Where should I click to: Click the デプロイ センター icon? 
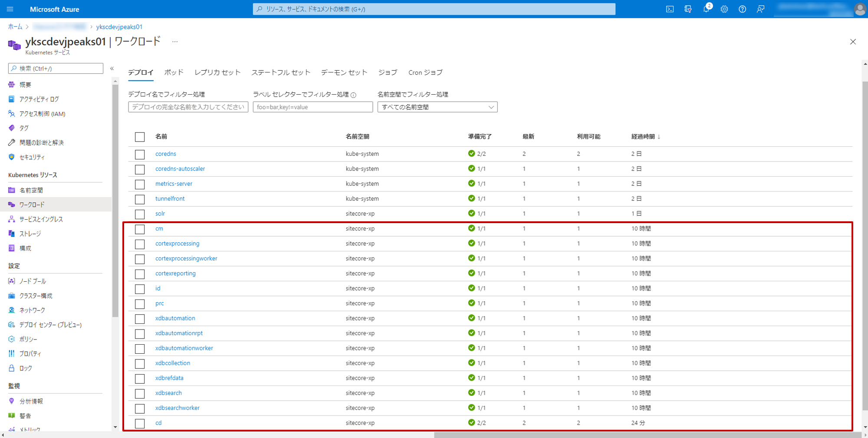point(12,325)
